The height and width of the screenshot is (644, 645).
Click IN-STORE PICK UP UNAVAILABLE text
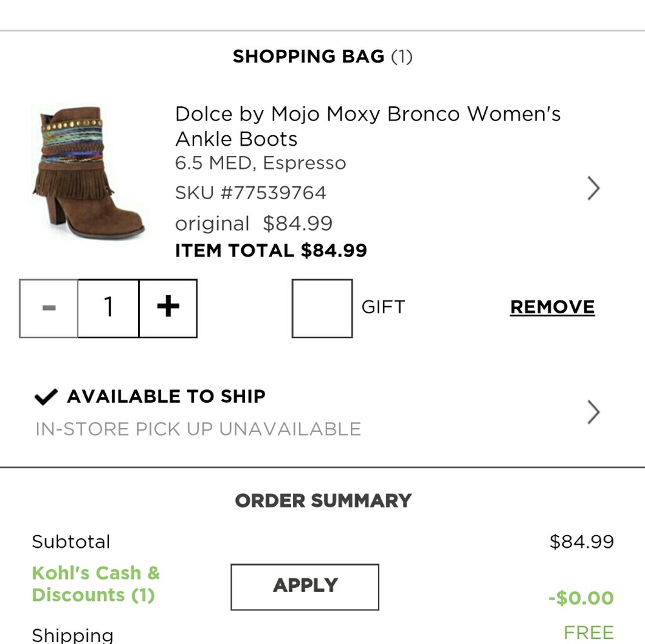[197, 428]
